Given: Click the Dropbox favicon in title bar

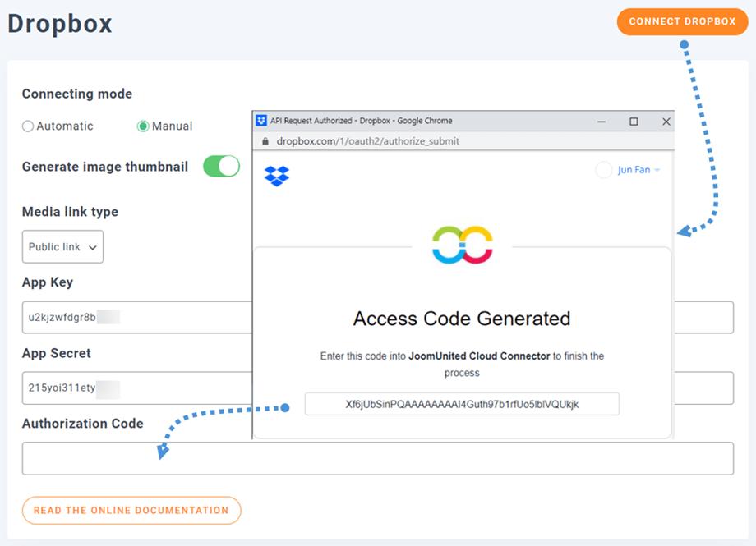Looking at the screenshot, I should click(x=260, y=121).
